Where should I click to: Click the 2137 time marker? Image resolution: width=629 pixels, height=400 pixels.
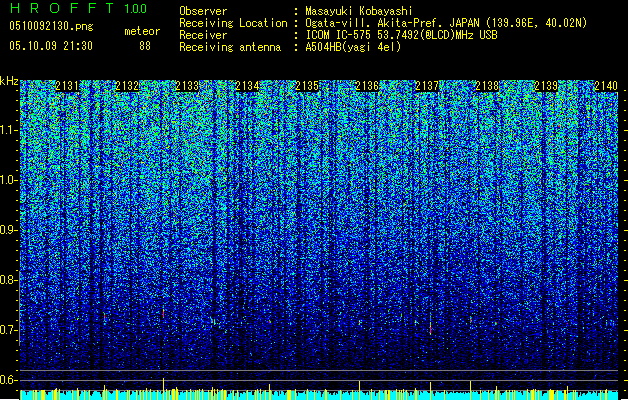pyautogui.click(x=427, y=86)
